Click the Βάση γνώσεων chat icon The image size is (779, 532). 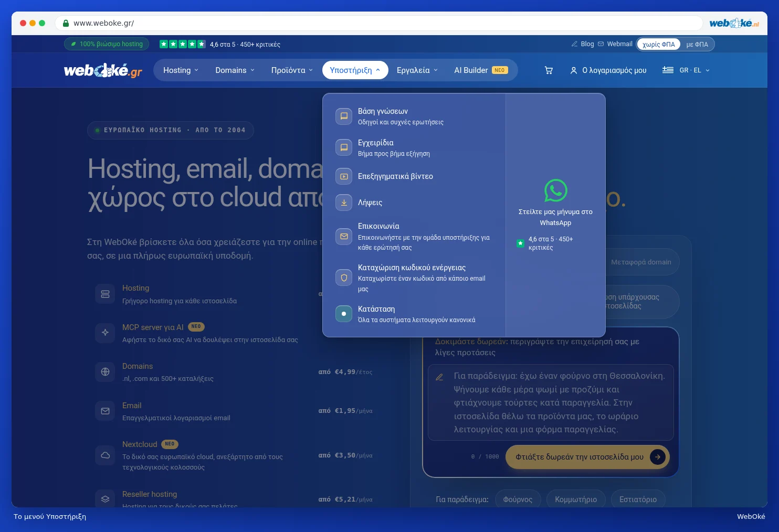tap(344, 116)
